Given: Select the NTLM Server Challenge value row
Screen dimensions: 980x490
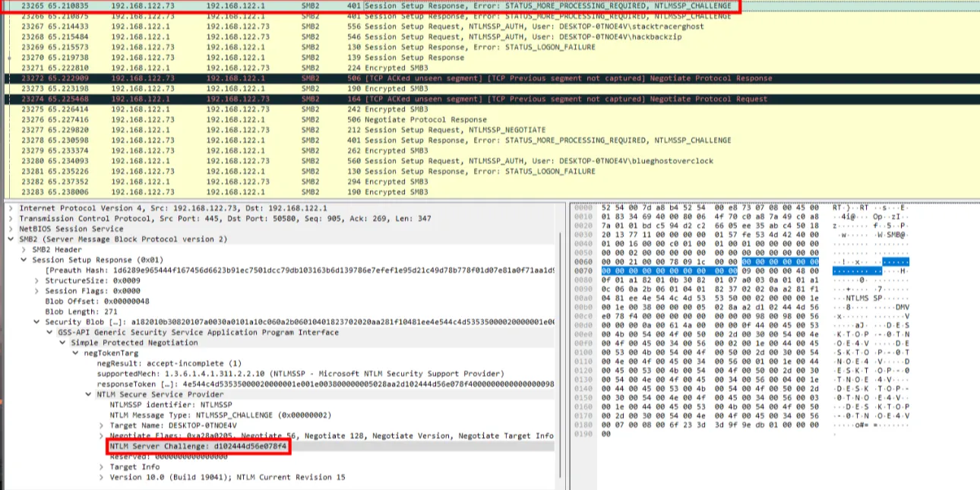Looking at the screenshot, I should coord(280,446).
